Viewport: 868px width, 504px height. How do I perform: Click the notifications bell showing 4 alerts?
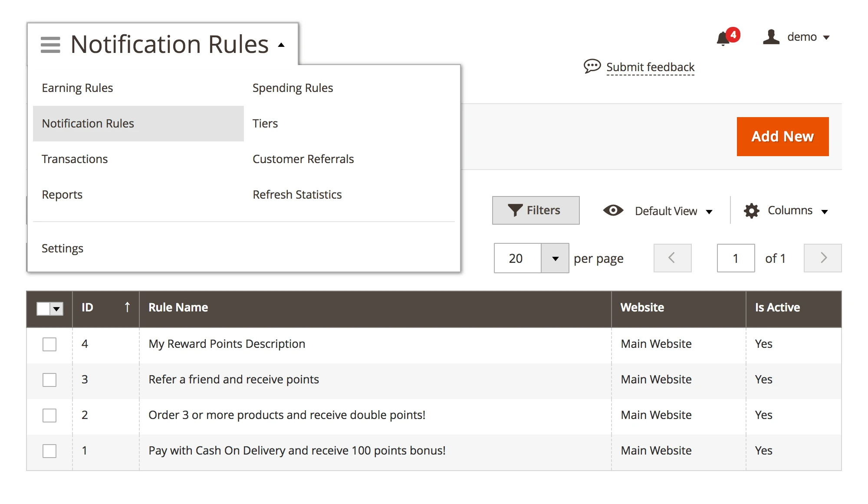[723, 38]
